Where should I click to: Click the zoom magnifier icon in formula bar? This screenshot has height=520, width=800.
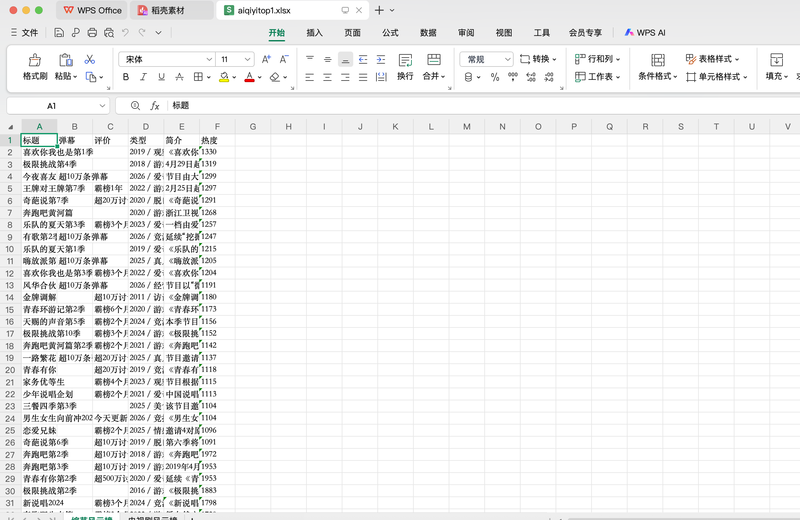(135, 106)
